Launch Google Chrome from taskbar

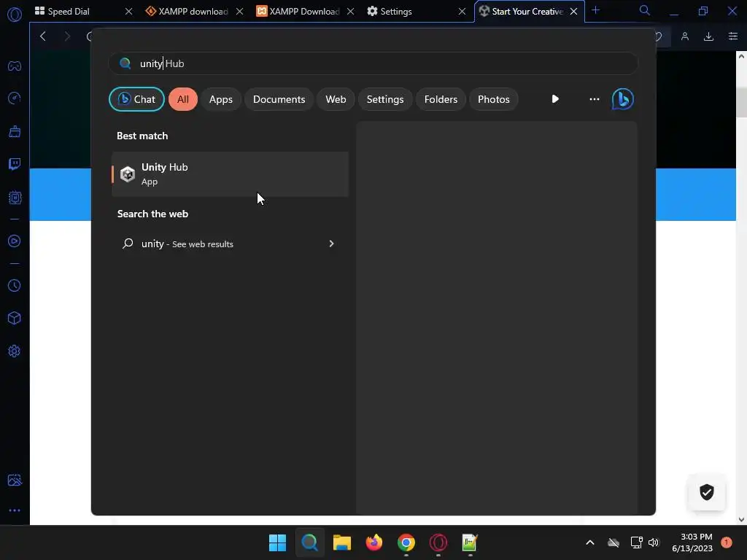[406, 542]
